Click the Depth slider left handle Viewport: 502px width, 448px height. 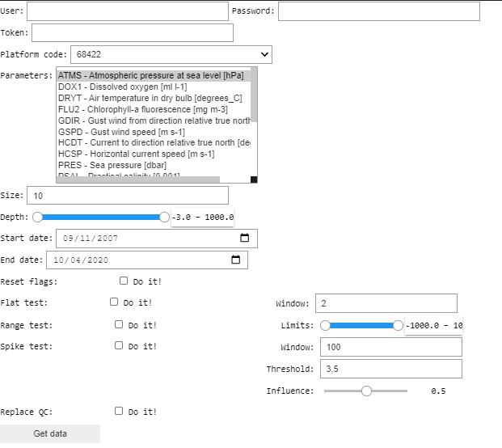(37, 217)
